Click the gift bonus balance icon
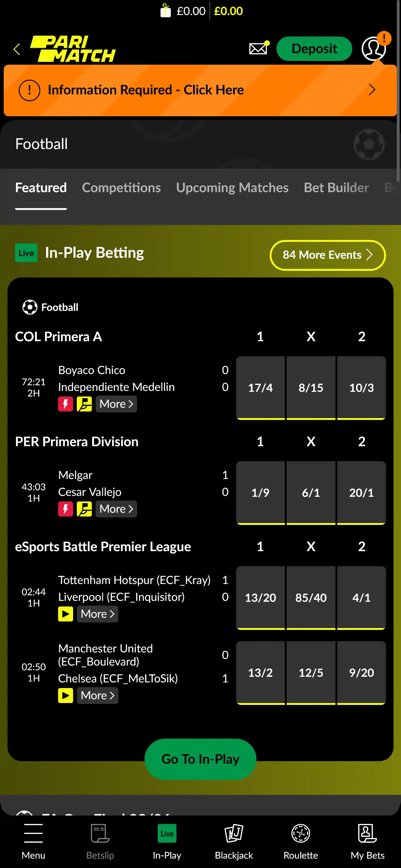 pyautogui.click(x=165, y=11)
